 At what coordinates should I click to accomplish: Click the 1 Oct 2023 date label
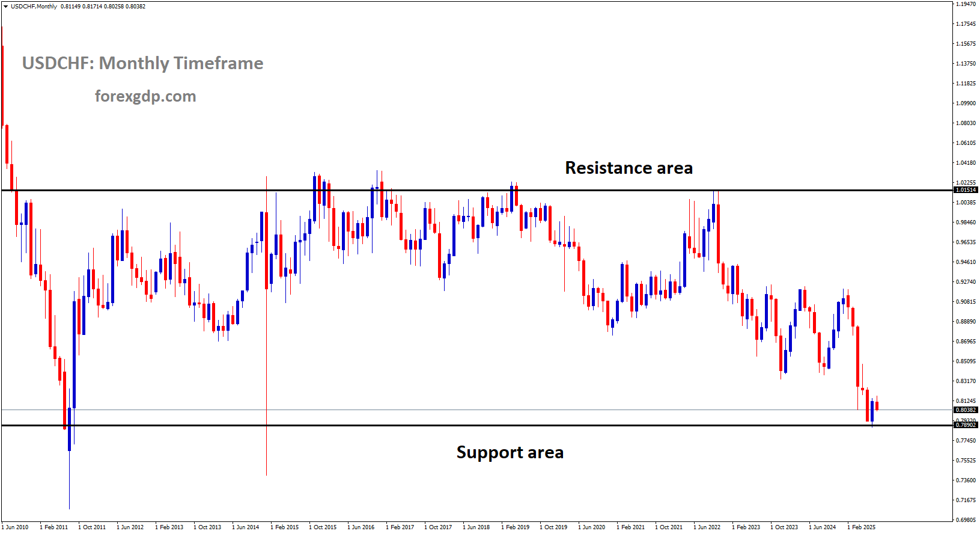[x=784, y=527]
